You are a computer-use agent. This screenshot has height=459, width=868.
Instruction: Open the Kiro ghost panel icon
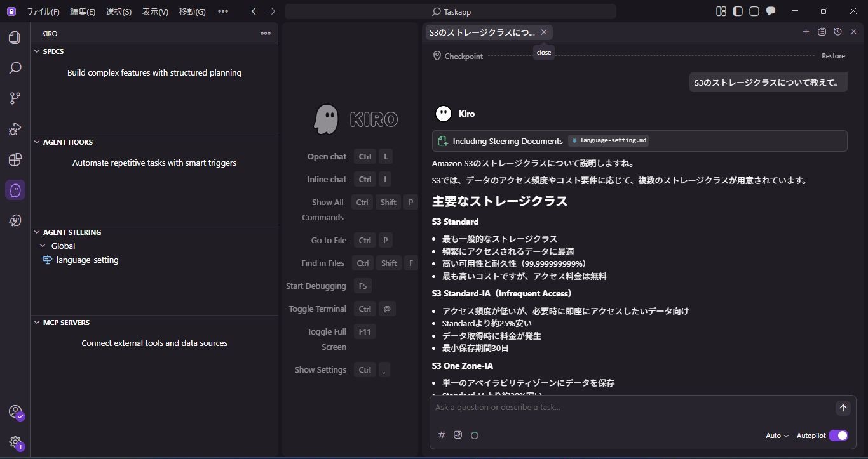15,190
